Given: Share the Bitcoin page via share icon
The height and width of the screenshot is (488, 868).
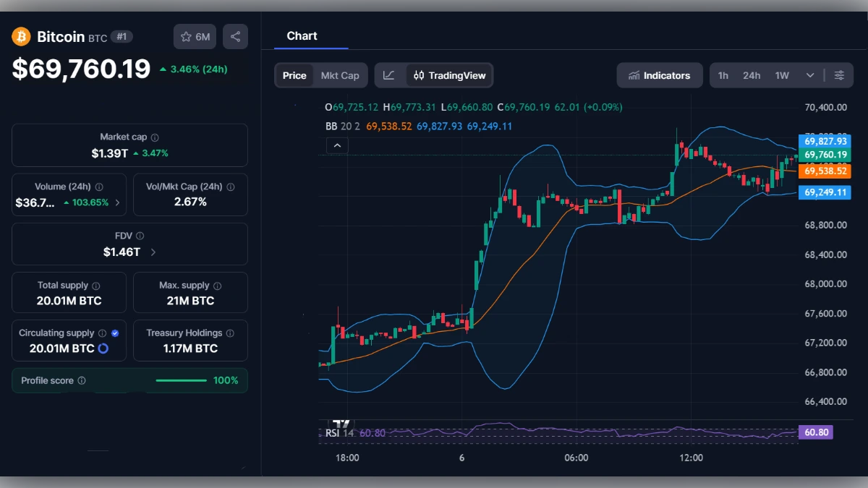Looking at the screenshot, I should [235, 36].
